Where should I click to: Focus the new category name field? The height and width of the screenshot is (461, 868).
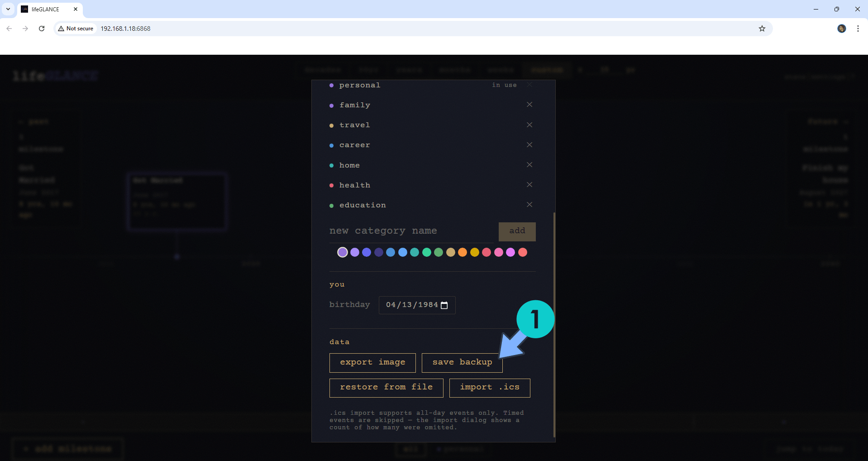pos(411,231)
